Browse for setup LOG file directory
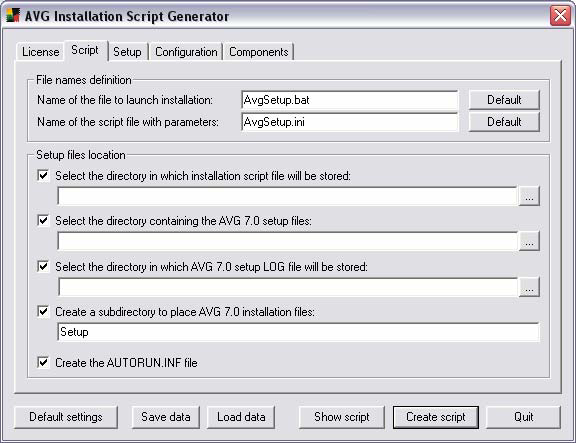 529,287
